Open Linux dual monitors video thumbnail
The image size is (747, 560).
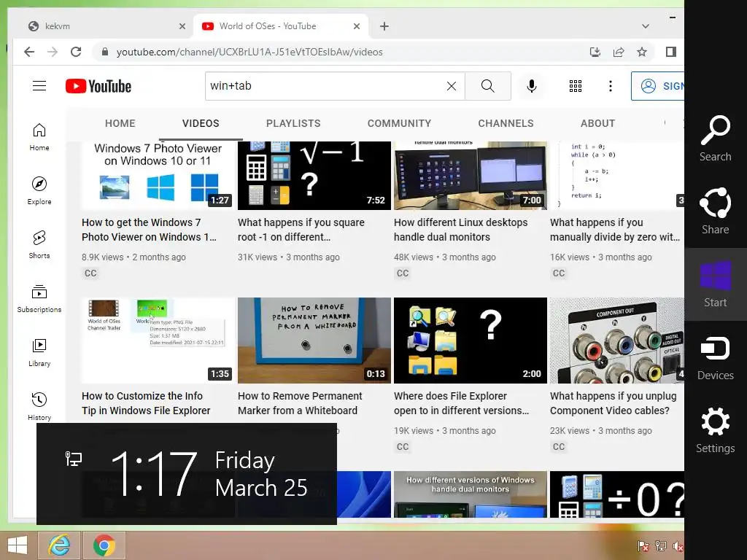click(471, 175)
